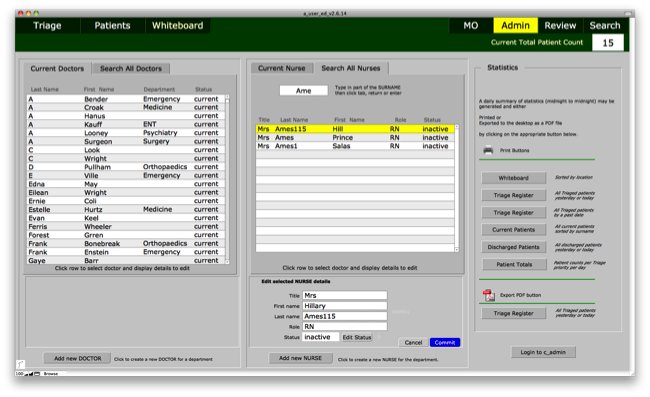Select the nurse row Mrs Ames115 Hill
The height and width of the screenshot is (397, 650).
pyautogui.click(x=355, y=129)
